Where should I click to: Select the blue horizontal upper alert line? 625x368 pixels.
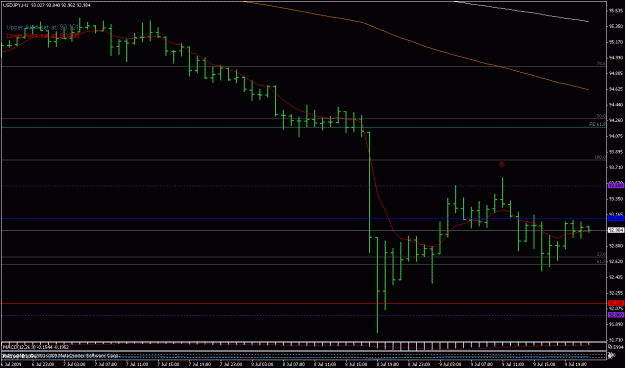[303, 218]
